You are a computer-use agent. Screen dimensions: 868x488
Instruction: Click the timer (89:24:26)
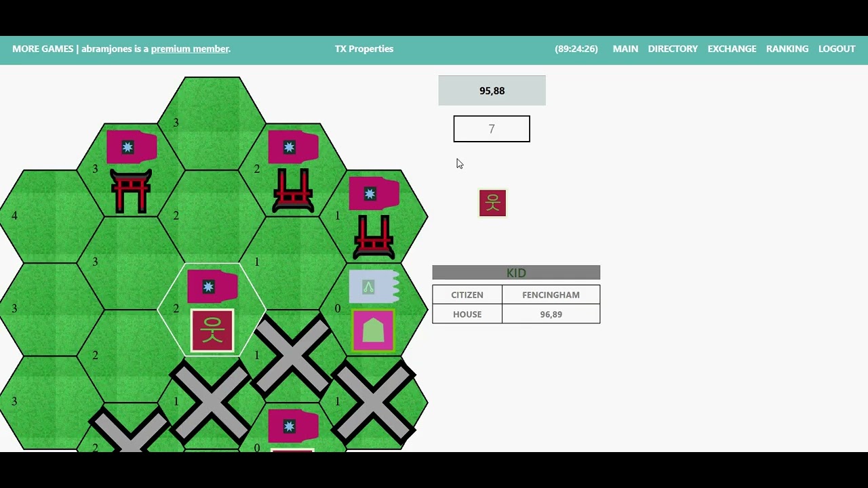(576, 49)
